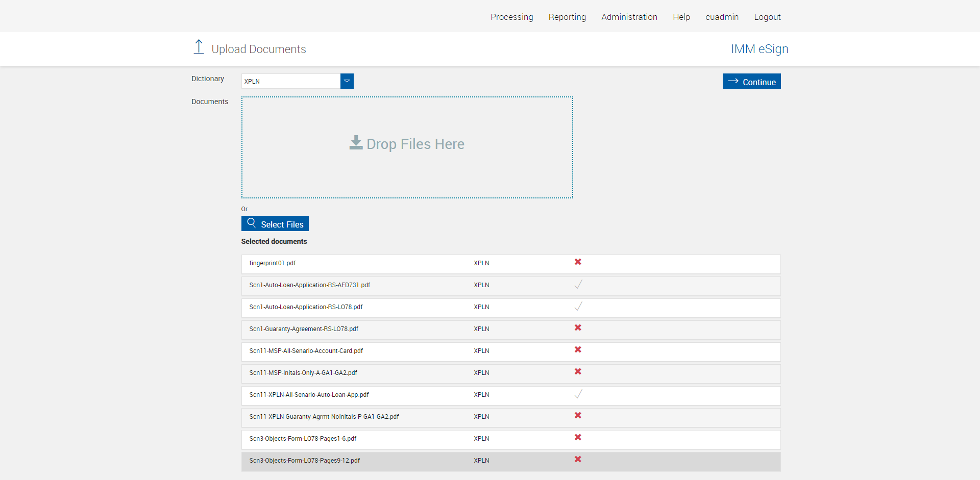Toggle checkmark for Scn11-XPLN-All-Senario-Auto-Loan-App.pdf
980x480 pixels.
tap(578, 394)
